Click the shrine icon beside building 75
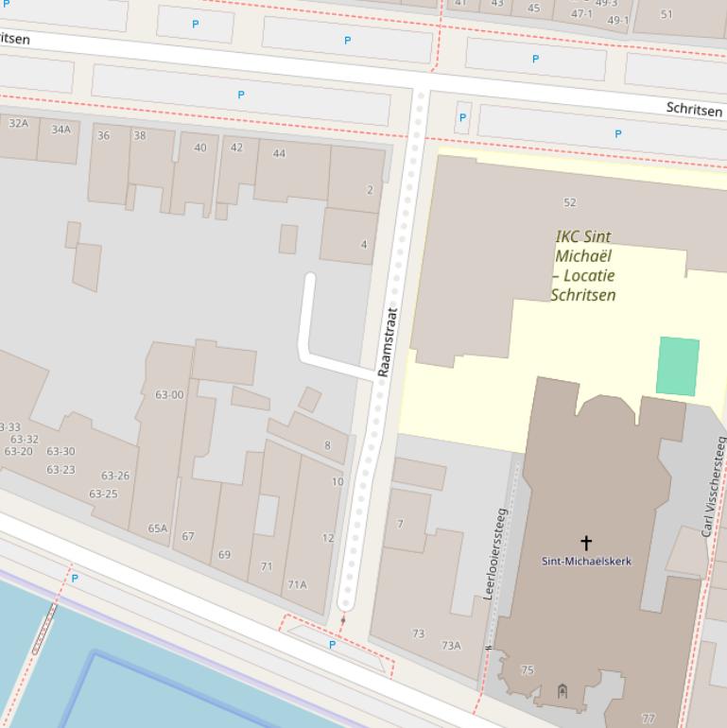The image size is (727, 728). coord(563,691)
